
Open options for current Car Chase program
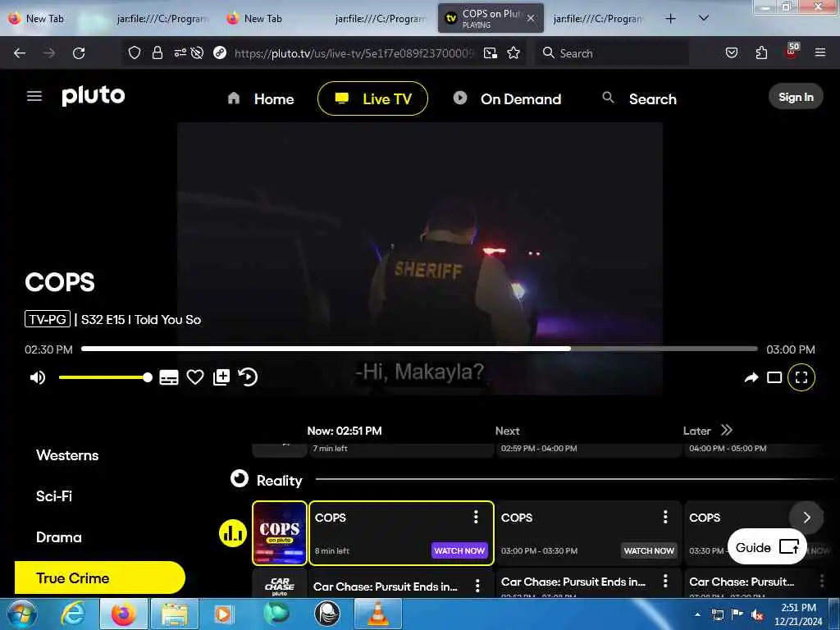point(477,586)
